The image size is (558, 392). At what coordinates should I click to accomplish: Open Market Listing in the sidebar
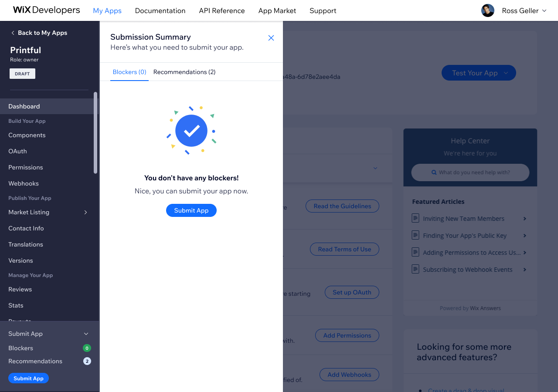tap(29, 212)
